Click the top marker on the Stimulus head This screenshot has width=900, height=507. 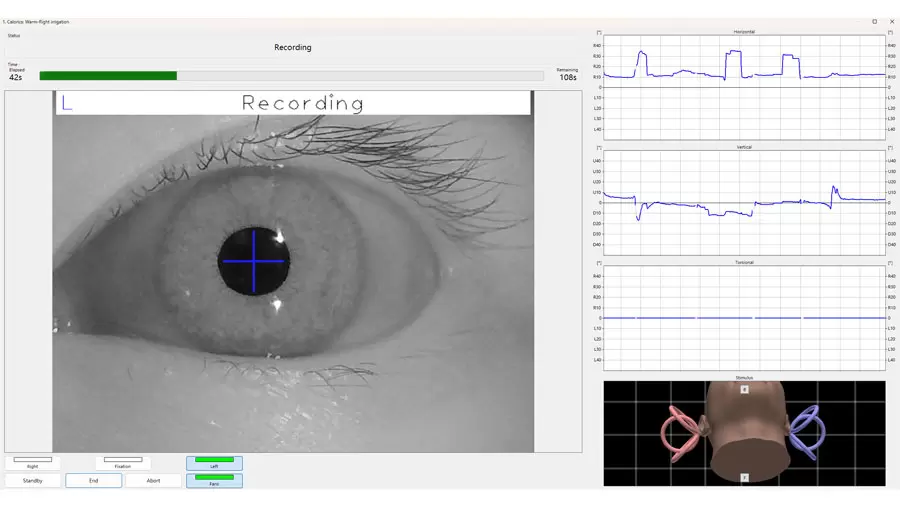(x=744, y=389)
